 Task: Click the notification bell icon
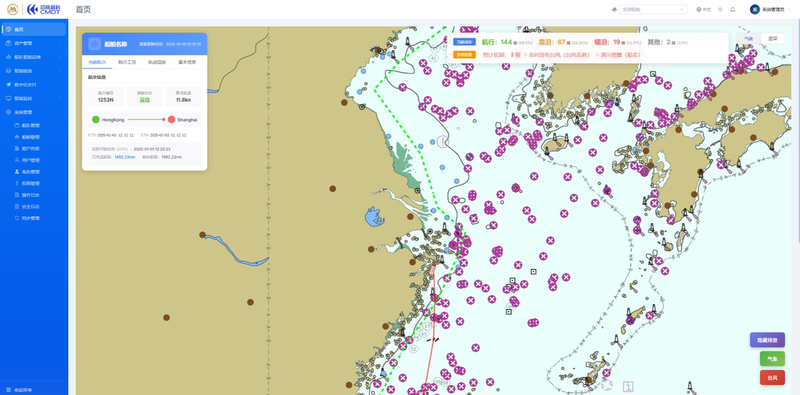coord(733,9)
